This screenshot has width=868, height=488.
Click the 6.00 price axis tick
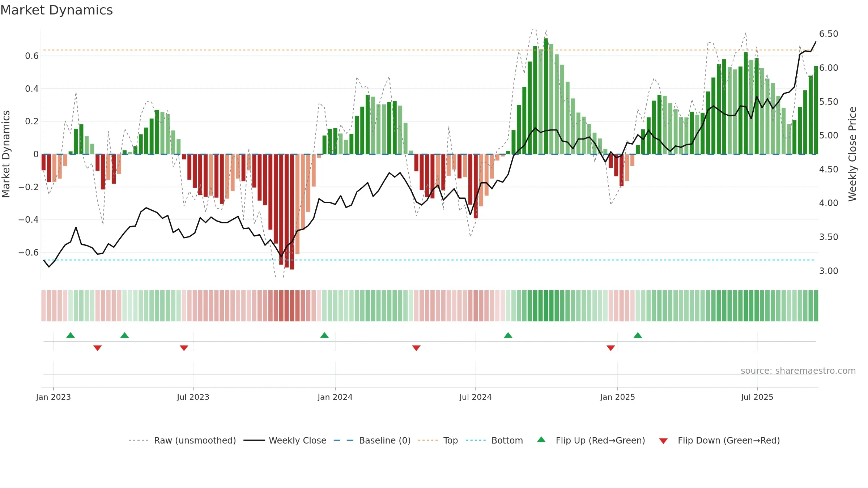point(829,68)
